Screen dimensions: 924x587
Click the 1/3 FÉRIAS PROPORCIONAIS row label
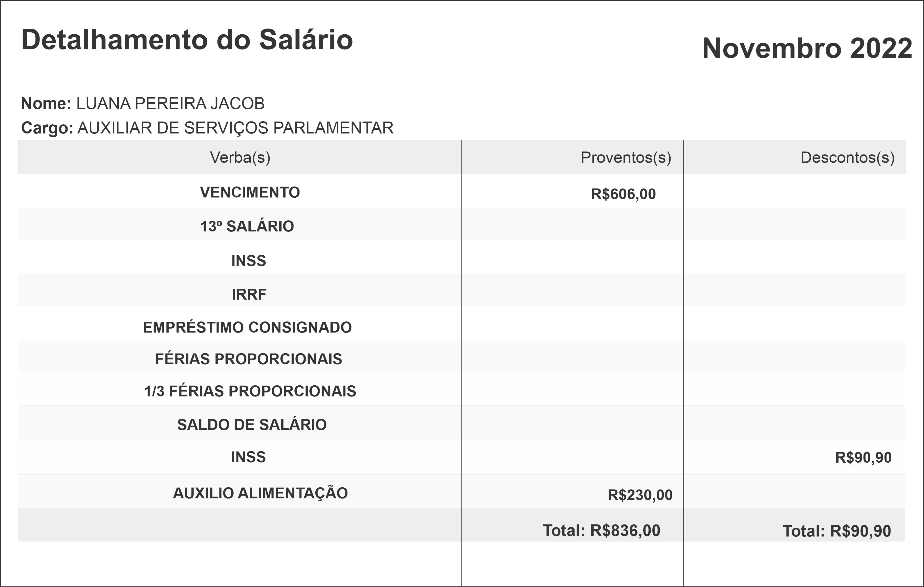(x=250, y=391)
